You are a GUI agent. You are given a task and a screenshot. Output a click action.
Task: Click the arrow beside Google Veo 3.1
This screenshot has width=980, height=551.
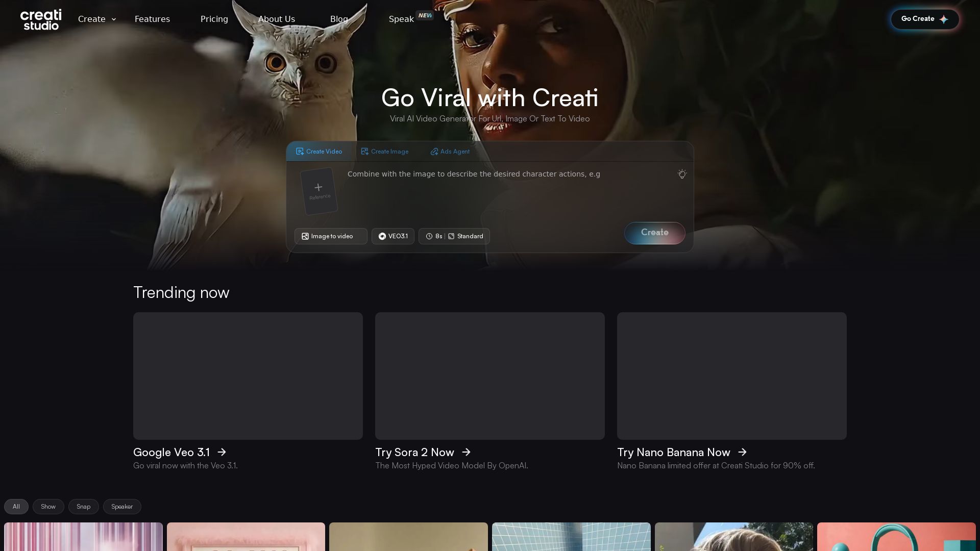[222, 452]
